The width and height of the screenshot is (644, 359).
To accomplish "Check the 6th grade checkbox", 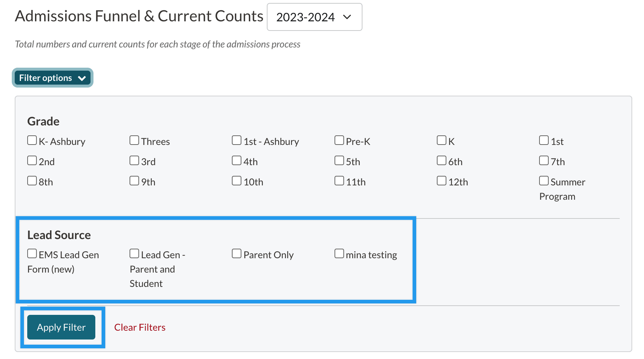I will click(441, 161).
